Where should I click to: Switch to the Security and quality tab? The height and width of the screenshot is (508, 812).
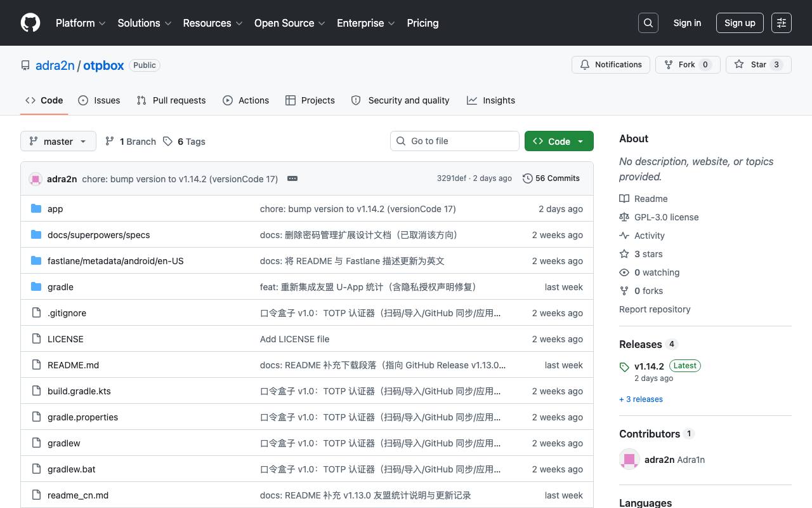point(400,100)
